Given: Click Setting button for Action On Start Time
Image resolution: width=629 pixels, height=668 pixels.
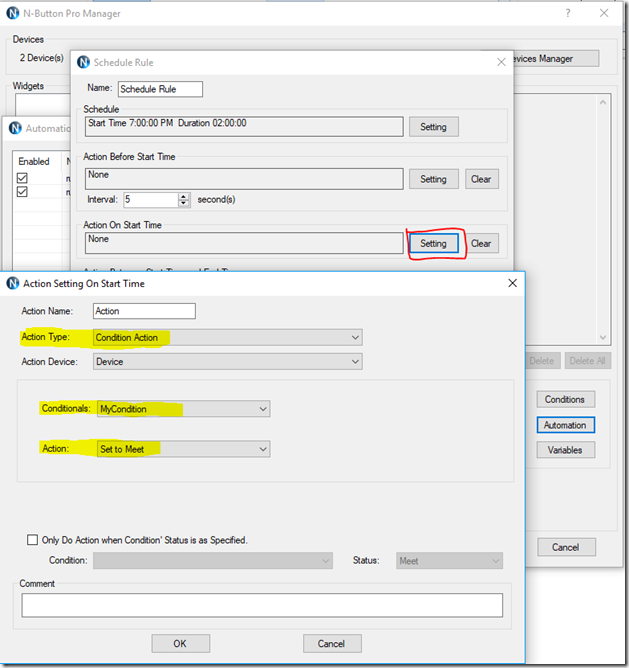Looking at the screenshot, I should (434, 243).
